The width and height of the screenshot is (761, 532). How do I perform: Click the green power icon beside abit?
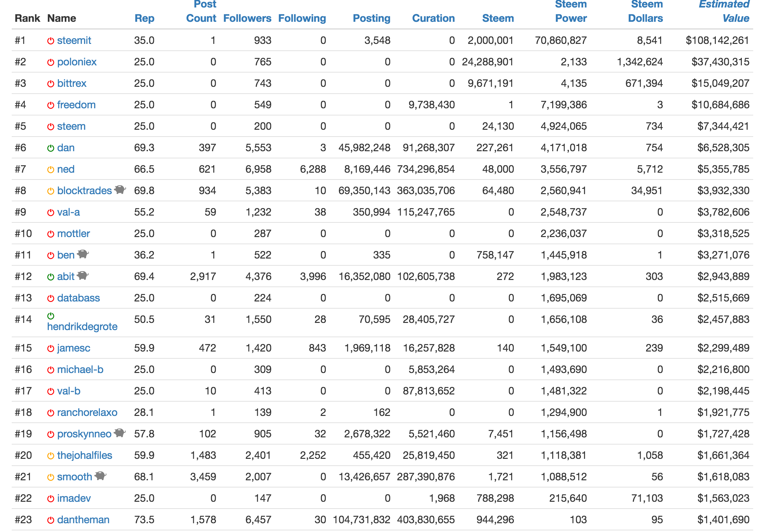pyautogui.click(x=50, y=277)
